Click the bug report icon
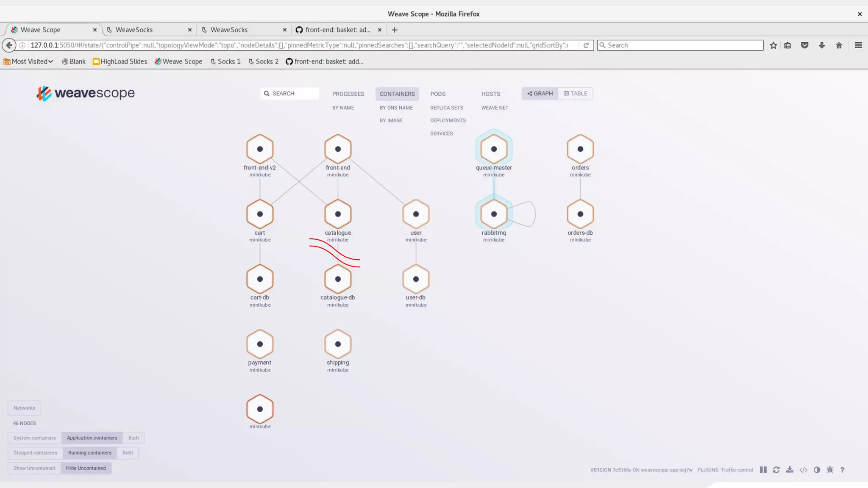 point(830,470)
